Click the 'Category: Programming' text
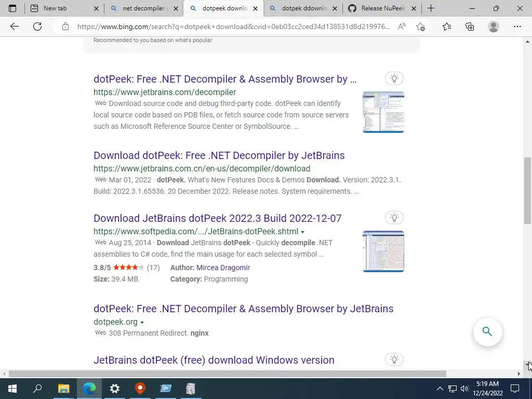Image resolution: width=532 pixels, height=399 pixels. pos(209,279)
